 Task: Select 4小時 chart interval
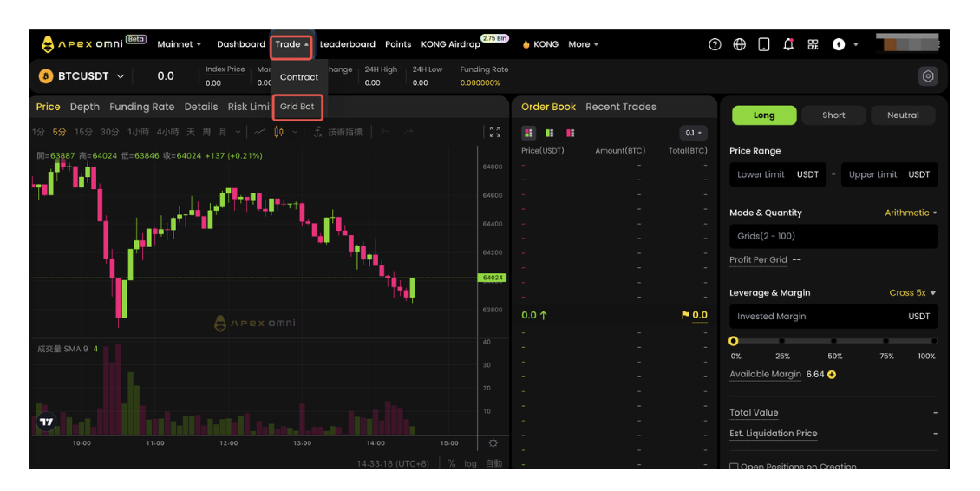[167, 132]
